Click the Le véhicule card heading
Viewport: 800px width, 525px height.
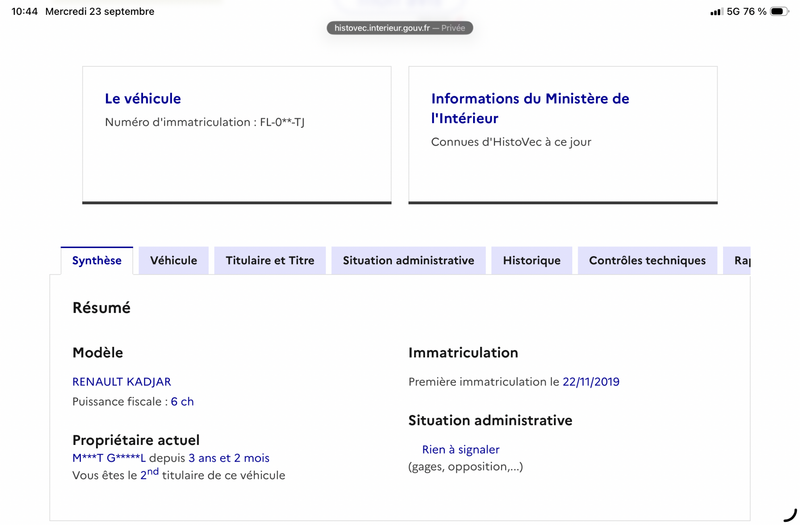pyautogui.click(x=143, y=98)
